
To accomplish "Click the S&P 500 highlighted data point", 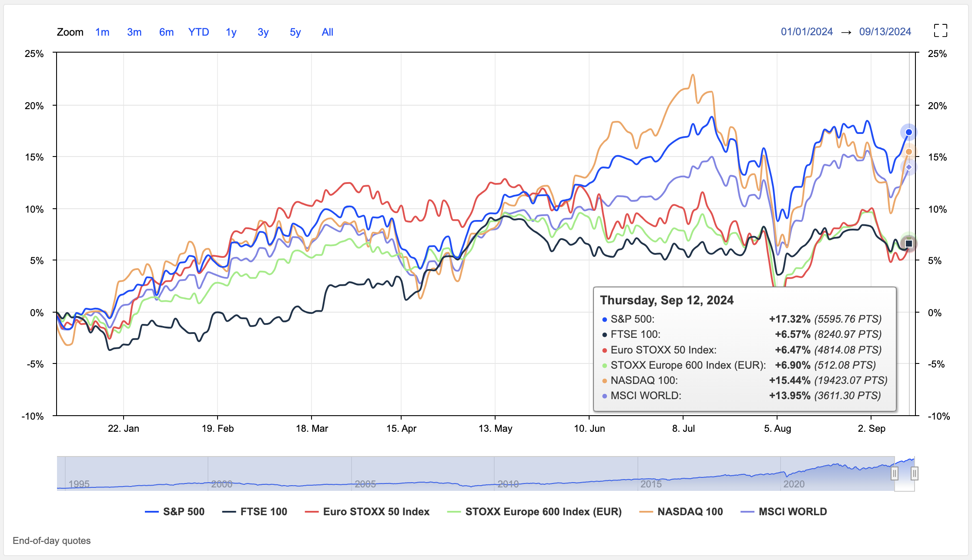I will (908, 132).
